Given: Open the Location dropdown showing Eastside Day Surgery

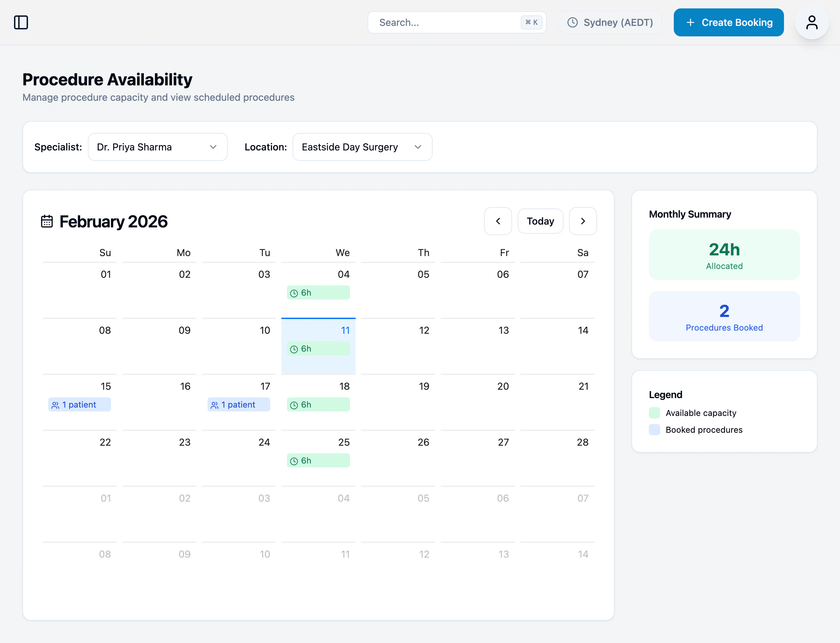Looking at the screenshot, I should pyautogui.click(x=362, y=147).
